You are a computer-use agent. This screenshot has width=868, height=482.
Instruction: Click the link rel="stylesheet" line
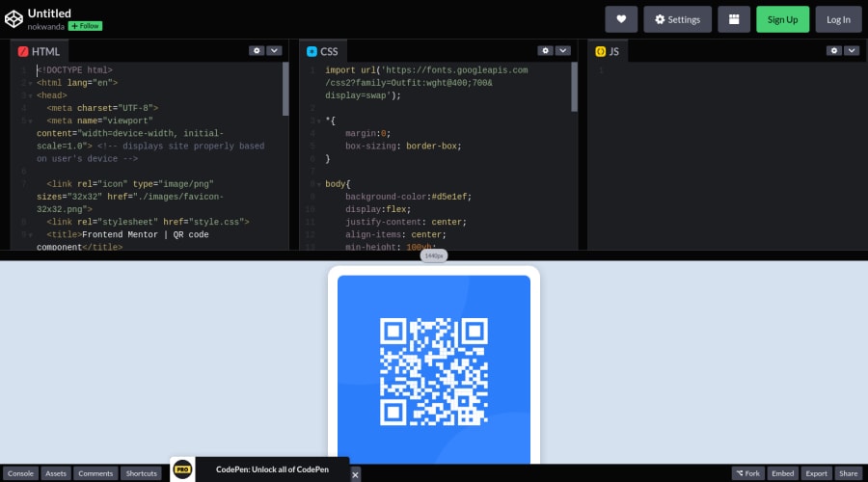click(148, 223)
